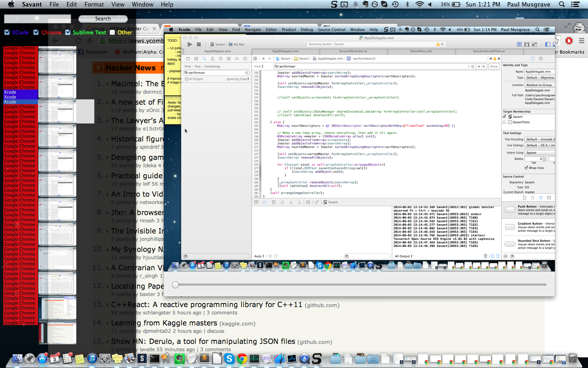This screenshot has width=588, height=368.
Task: Open the Location Relative to Group dropdown
Action: (539, 85)
